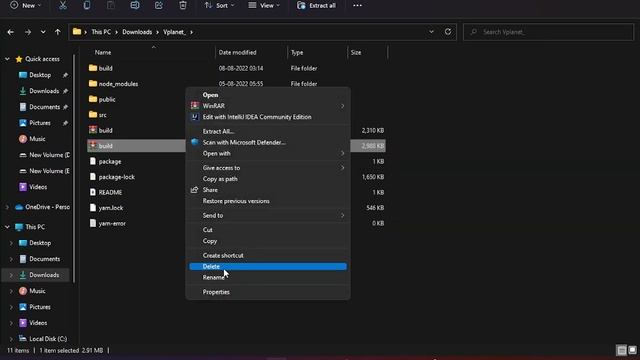Image resolution: width=640 pixels, height=360 pixels.
Task: Click the Share icon in toolbar
Action: pos(159,5)
